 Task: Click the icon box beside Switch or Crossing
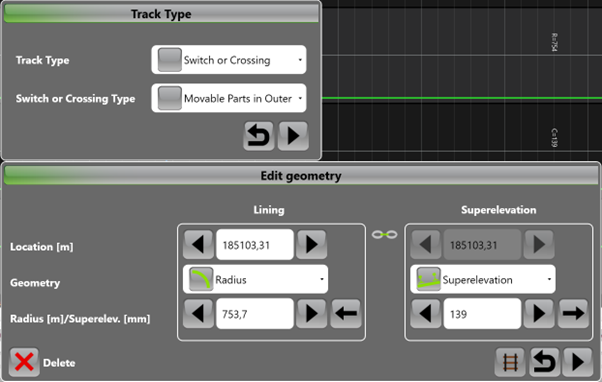[170, 60]
